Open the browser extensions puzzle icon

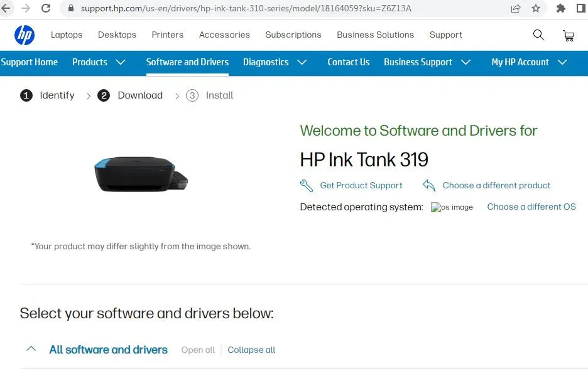560,8
